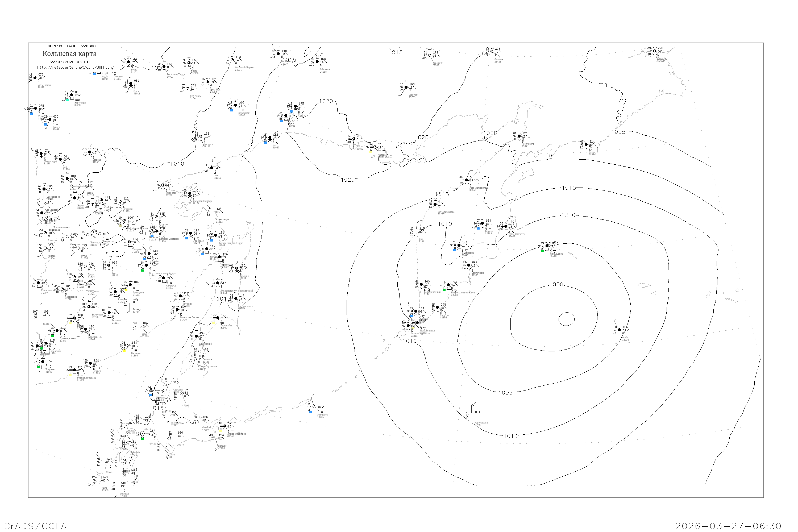
Task: Click the 1005 isobar label
Action: (x=505, y=393)
